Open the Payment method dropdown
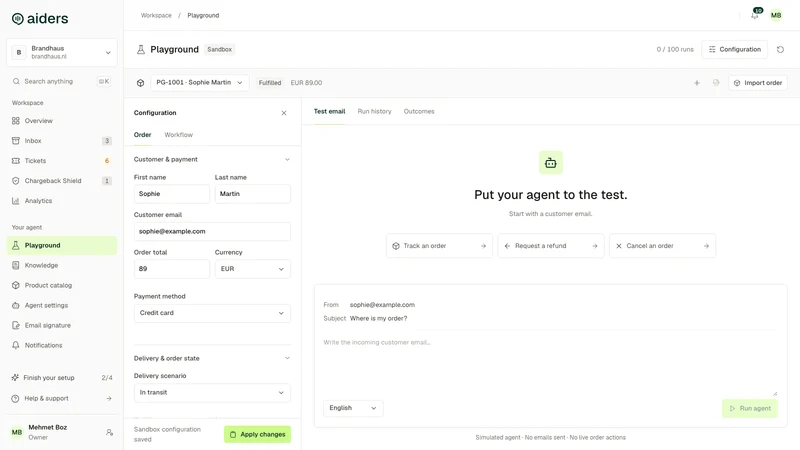Image resolution: width=800 pixels, height=450 pixels. point(212,313)
